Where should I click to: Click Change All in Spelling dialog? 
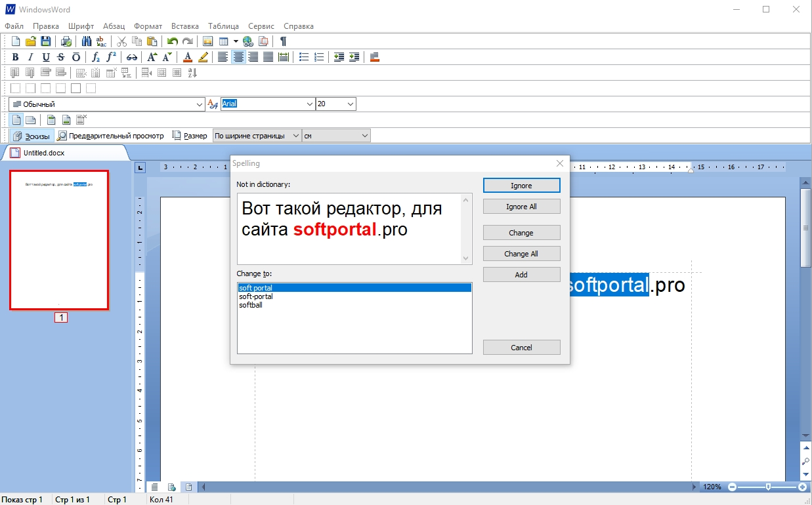click(x=521, y=254)
